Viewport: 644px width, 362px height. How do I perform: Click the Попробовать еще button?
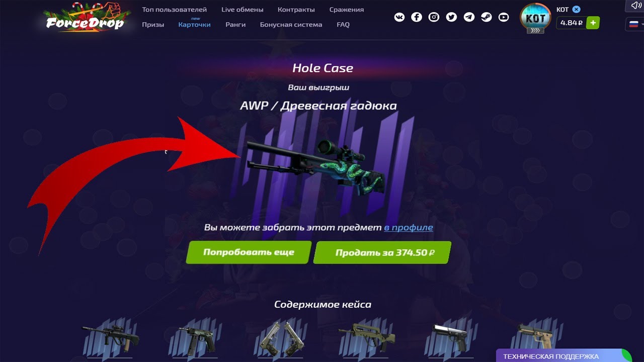249,252
